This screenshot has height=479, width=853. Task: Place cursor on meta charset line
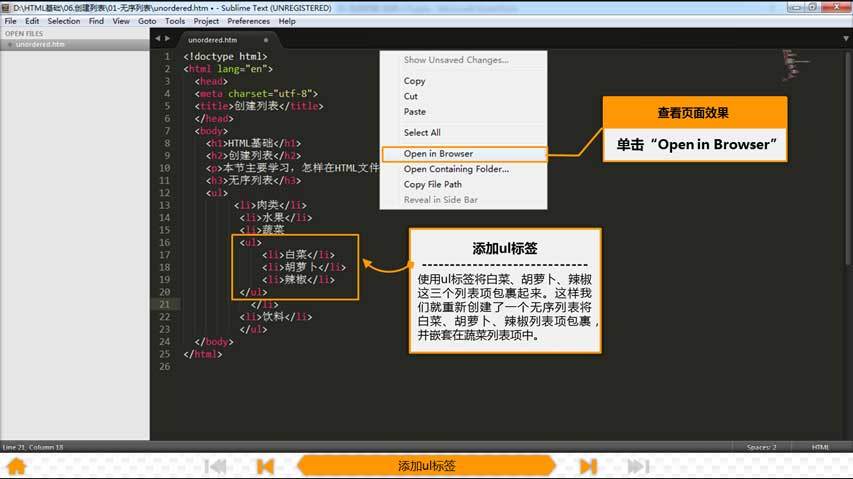point(256,94)
